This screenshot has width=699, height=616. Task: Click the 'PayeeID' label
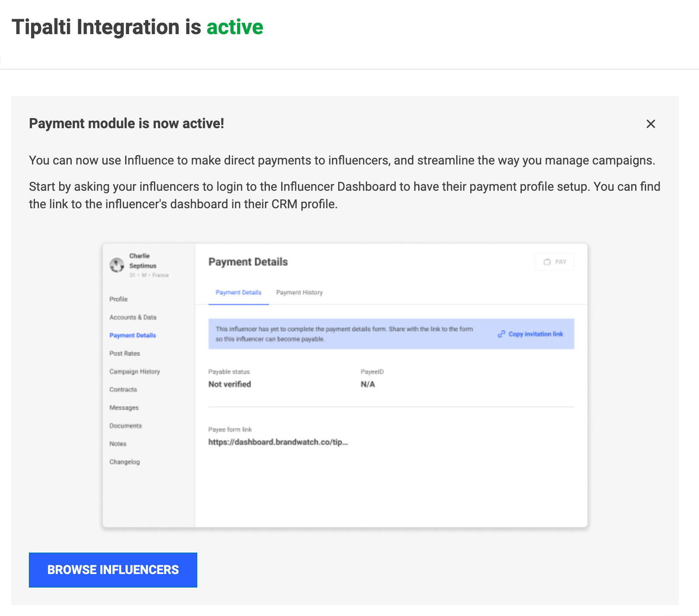[372, 372]
